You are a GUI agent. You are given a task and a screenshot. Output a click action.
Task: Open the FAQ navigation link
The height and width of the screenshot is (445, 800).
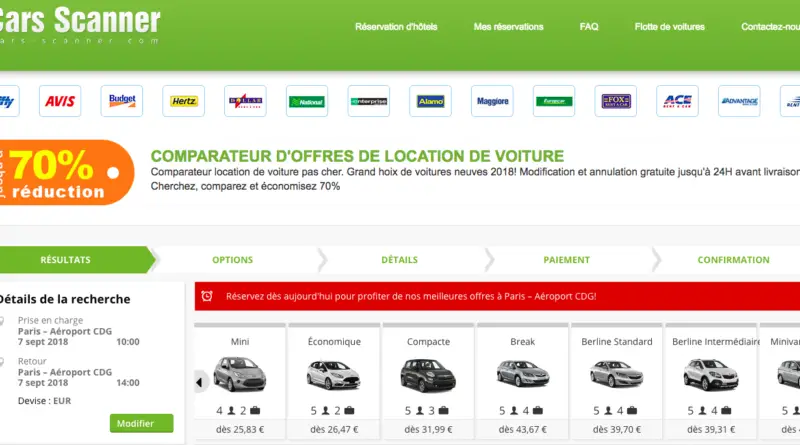(x=589, y=27)
